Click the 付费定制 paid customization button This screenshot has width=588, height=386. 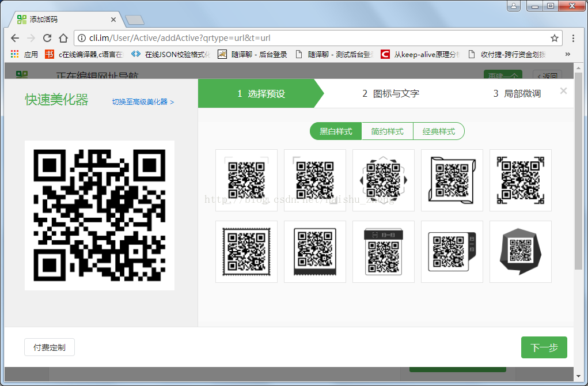50,347
